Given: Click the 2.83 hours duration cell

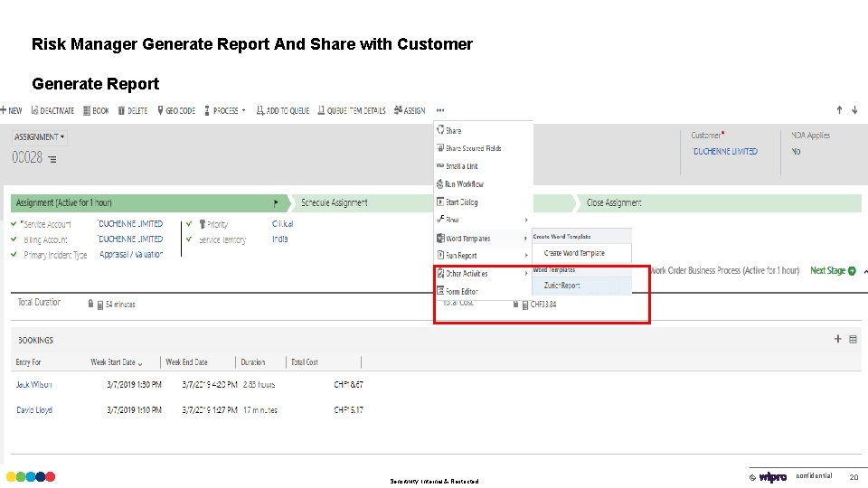Looking at the screenshot, I should tap(259, 385).
